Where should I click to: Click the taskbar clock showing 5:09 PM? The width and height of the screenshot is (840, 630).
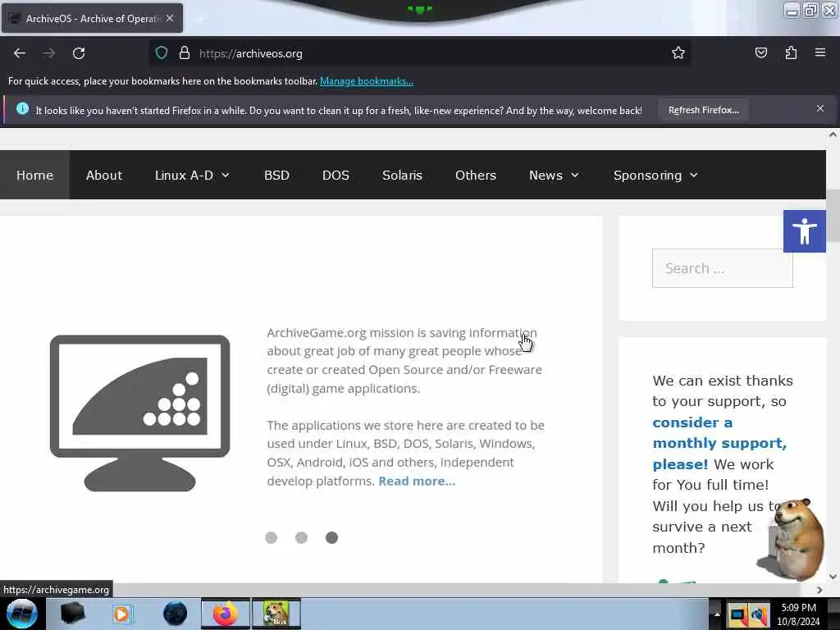pos(798,608)
